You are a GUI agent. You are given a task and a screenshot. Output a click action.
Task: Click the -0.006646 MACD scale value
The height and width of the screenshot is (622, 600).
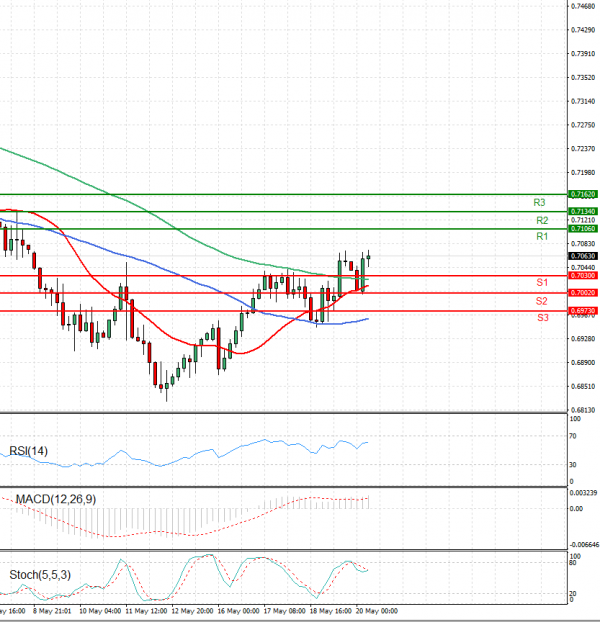pos(584,545)
